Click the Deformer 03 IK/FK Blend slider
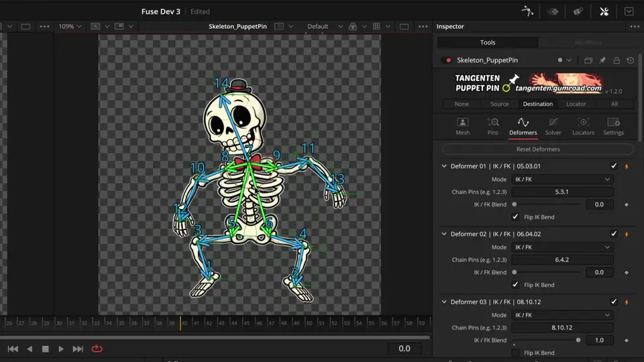The image size is (644, 362). click(x=546, y=340)
